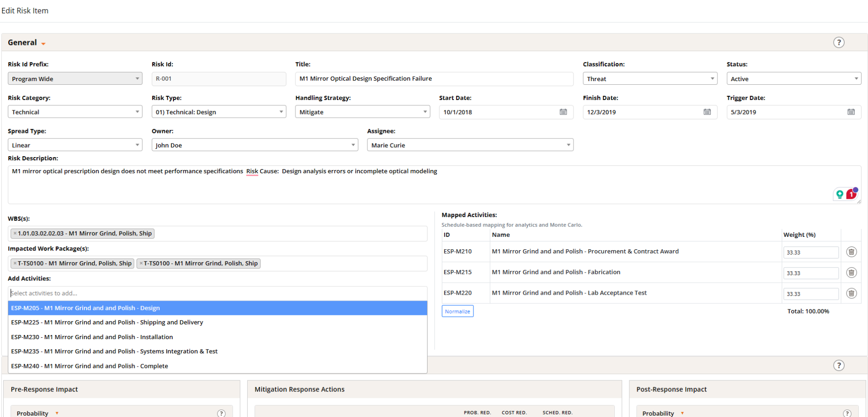The width and height of the screenshot is (868, 417).
Task: Click the Risk Description text area
Action: (434, 185)
